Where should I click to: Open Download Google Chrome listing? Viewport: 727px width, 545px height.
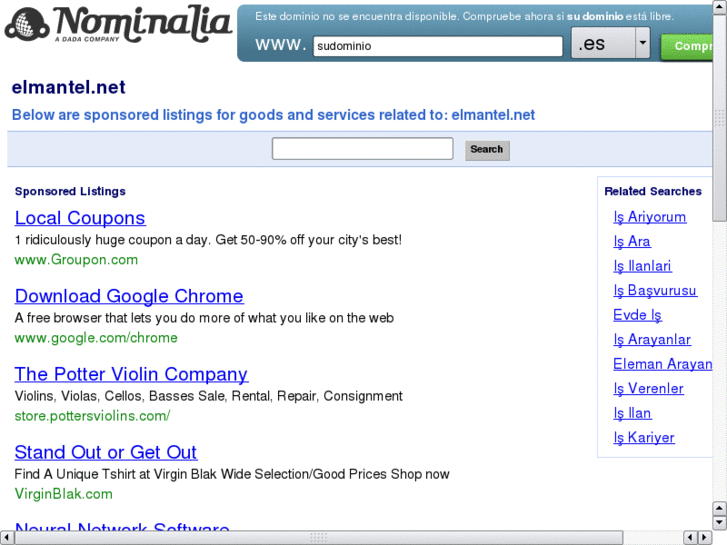[x=129, y=296]
